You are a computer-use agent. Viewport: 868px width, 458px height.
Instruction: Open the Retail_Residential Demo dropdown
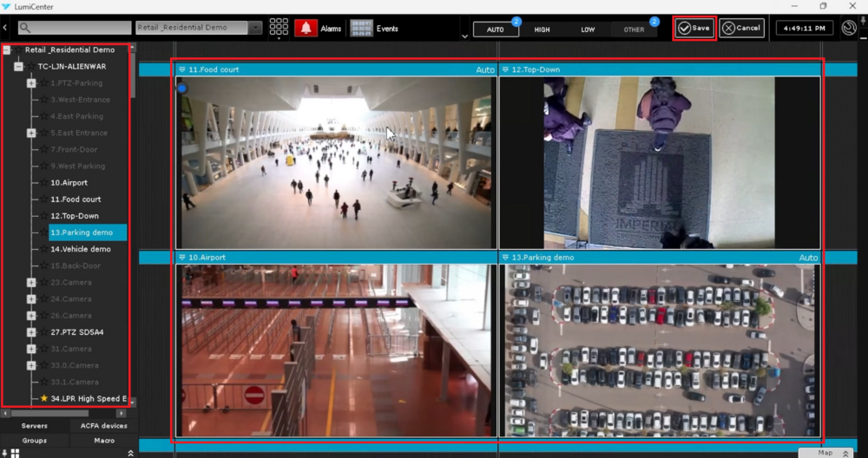click(x=254, y=28)
